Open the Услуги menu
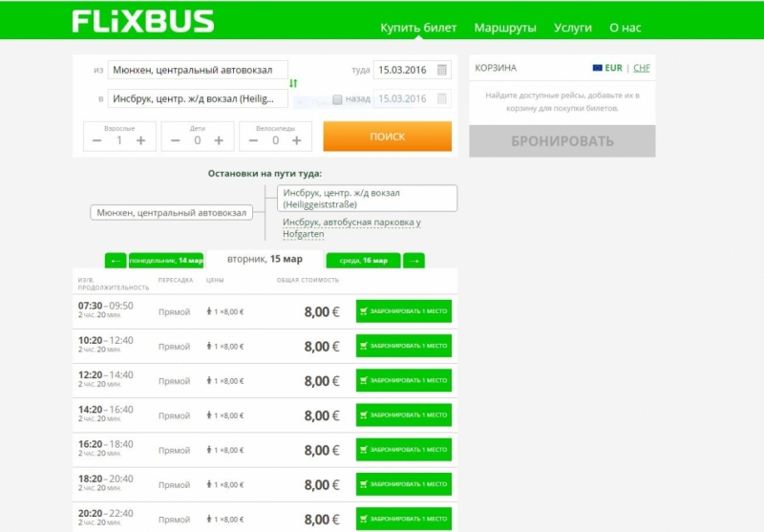764x532 pixels. (x=572, y=28)
